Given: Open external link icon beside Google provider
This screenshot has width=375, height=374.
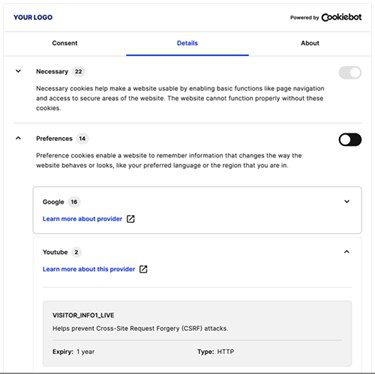Looking at the screenshot, I should click(x=131, y=219).
